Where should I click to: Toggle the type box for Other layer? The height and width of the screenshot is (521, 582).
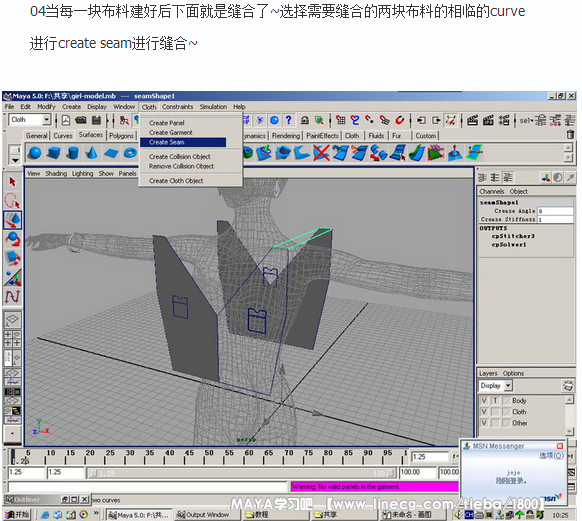pos(495,423)
